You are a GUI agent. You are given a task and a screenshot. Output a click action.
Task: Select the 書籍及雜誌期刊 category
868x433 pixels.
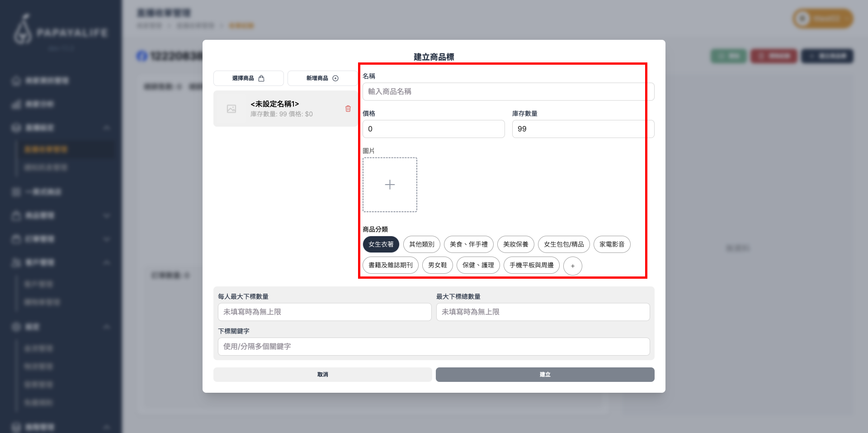tap(390, 265)
